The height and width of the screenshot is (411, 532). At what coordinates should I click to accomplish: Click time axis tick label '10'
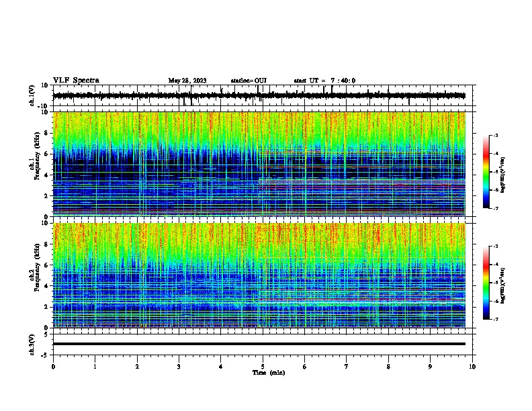click(472, 367)
